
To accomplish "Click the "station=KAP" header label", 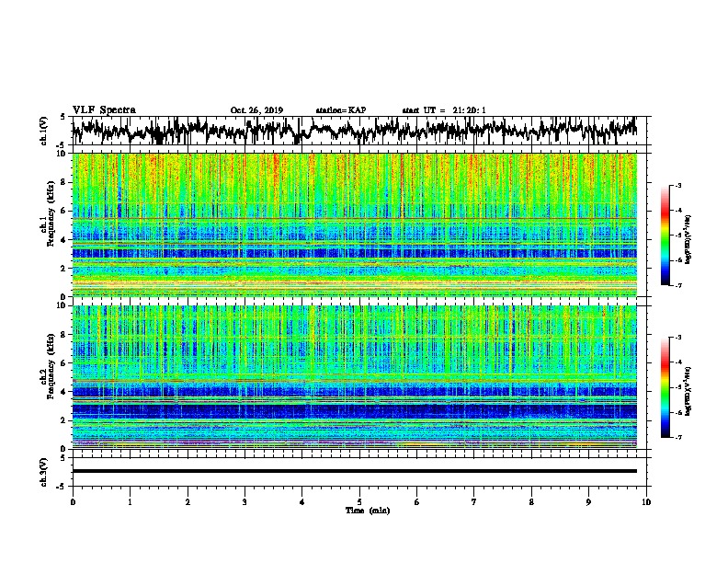I will coord(341,110).
